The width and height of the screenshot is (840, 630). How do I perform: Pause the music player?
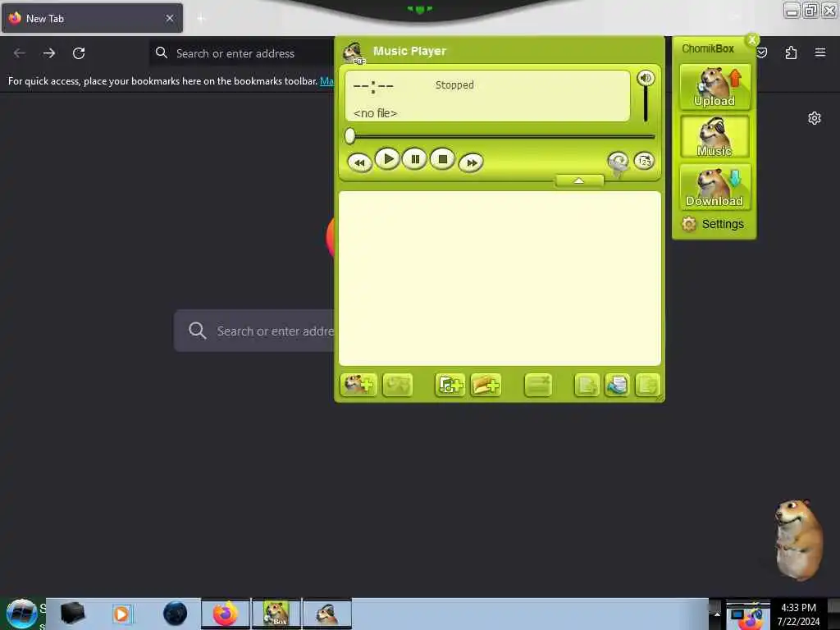tap(414, 158)
